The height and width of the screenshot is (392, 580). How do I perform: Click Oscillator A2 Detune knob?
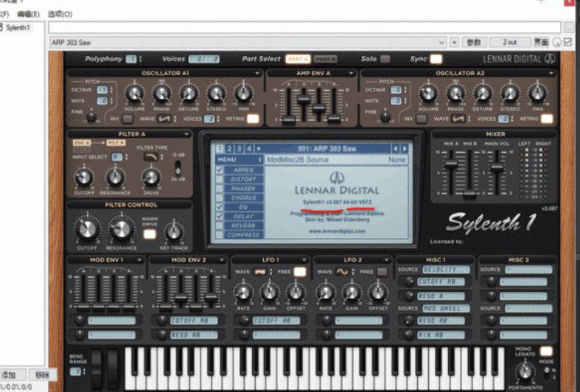[483, 94]
